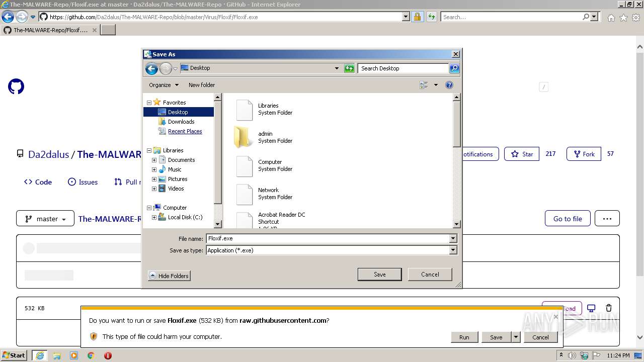Viewport: 644px width, 362px height.
Task: Open the view options dropdown arrow
Action: point(436,85)
